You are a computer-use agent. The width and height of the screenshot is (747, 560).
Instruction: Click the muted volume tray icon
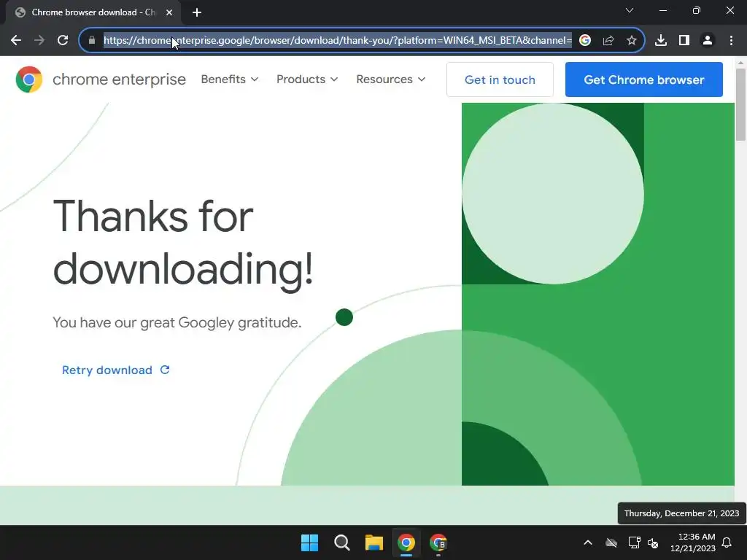tap(653, 542)
